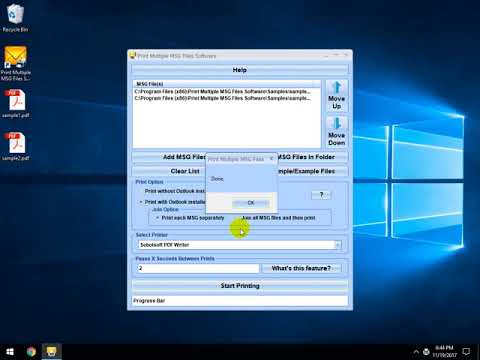Image resolution: width=480 pixels, height=360 pixels.
Task: Open the Recycle Bin desktop icon
Action: click(15, 17)
